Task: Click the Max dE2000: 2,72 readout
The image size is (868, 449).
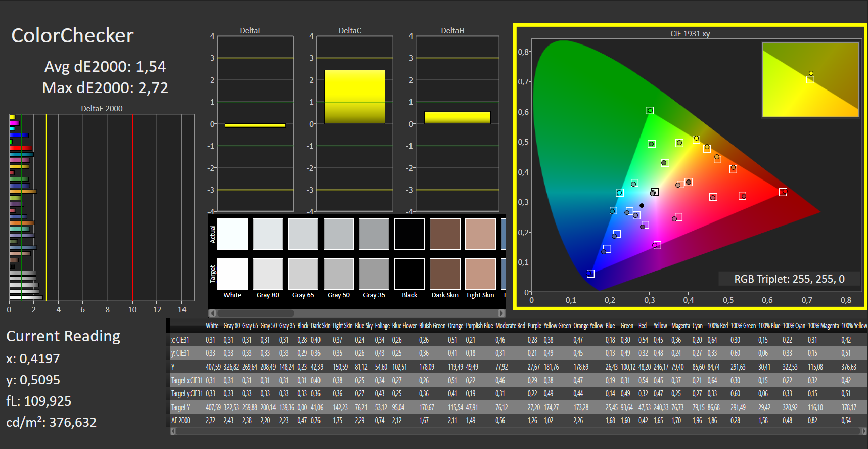Action: [x=105, y=88]
